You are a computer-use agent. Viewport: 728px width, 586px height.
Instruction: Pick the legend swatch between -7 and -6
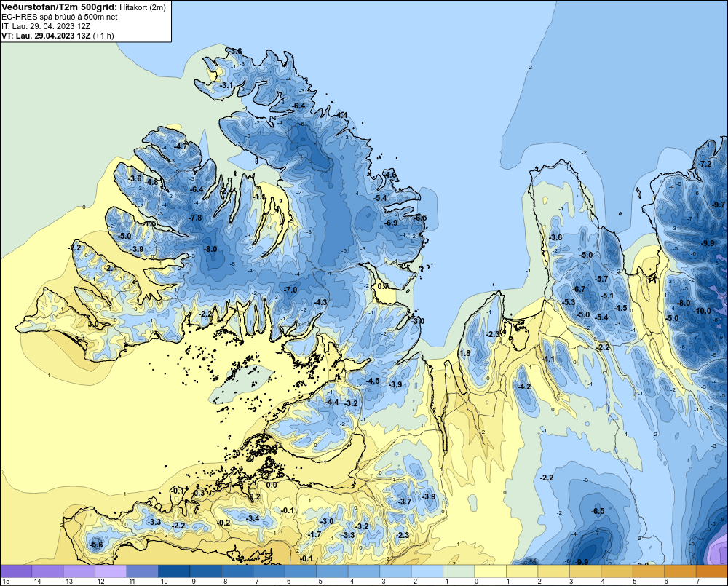[x=269, y=571]
